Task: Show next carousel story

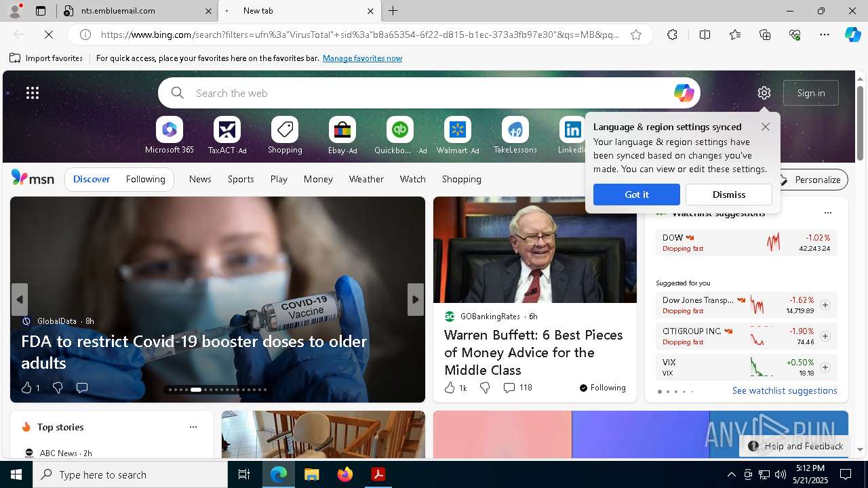Action: (x=416, y=300)
